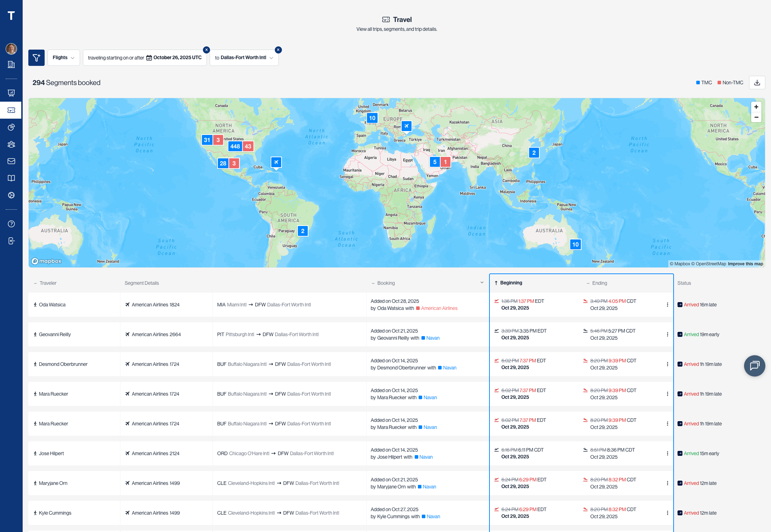Open the analytics pie chart icon in sidebar
Screen dimensions: 771x532
point(11,127)
